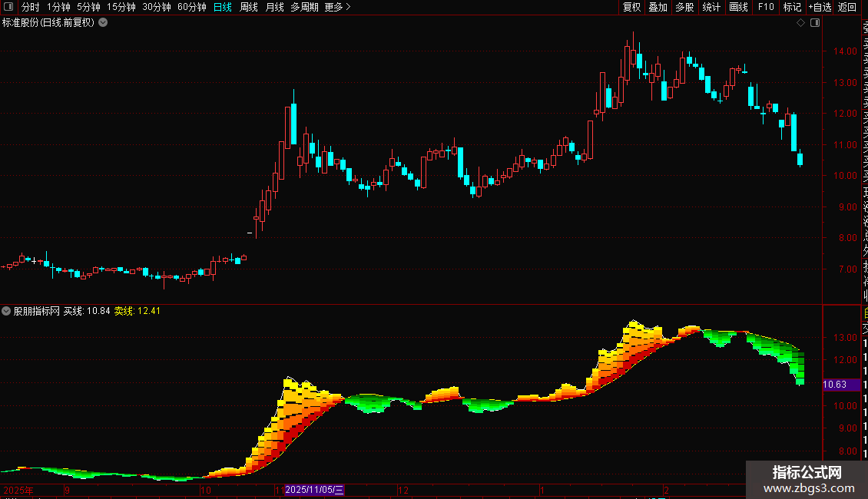Click the highlighted 2025/11/05/三 date marker
The height and width of the screenshot is (499, 868).
[x=314, y=490]
